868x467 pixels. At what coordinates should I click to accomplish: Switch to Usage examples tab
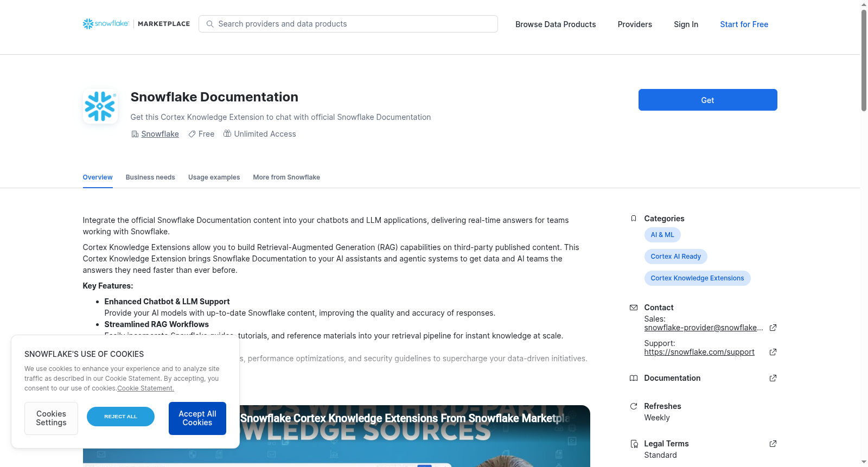pyautogui.click(x=214, y=177)
